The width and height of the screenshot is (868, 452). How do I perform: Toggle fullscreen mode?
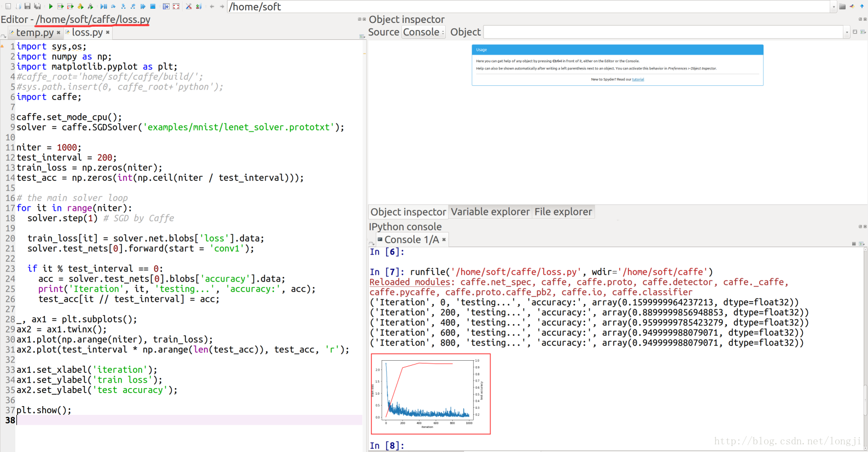point(176,7)
